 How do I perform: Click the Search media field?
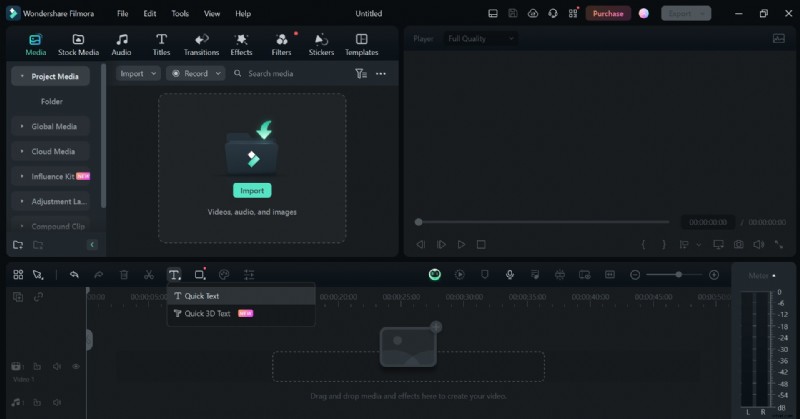(285, 74)
